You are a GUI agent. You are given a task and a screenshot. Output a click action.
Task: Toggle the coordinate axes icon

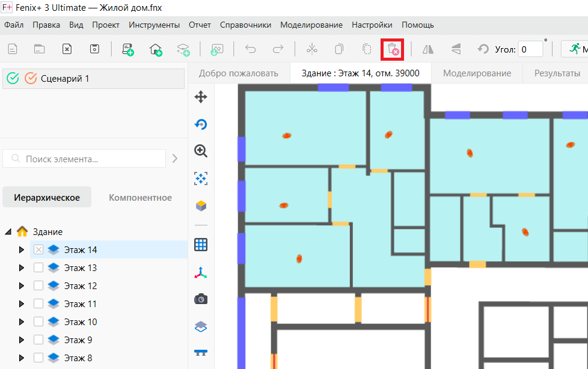click(x=201, y=273)
